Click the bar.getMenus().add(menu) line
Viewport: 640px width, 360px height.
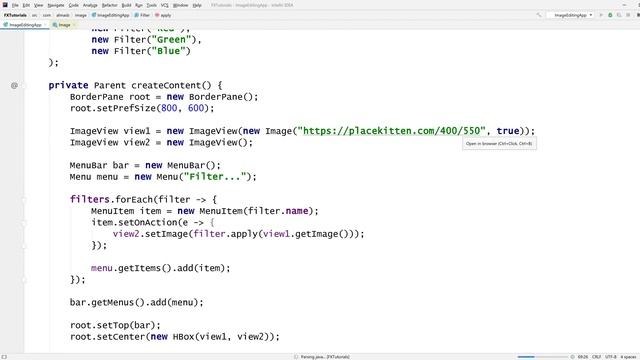(x=137, y=302)
